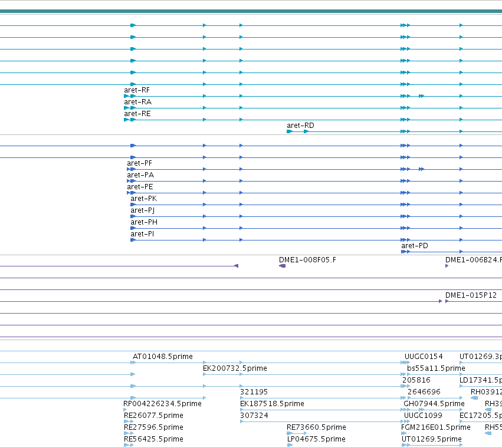Click the UT01269.5prime EST label
The height and width of the screenshot is (448, 502).
click(432, 439)
